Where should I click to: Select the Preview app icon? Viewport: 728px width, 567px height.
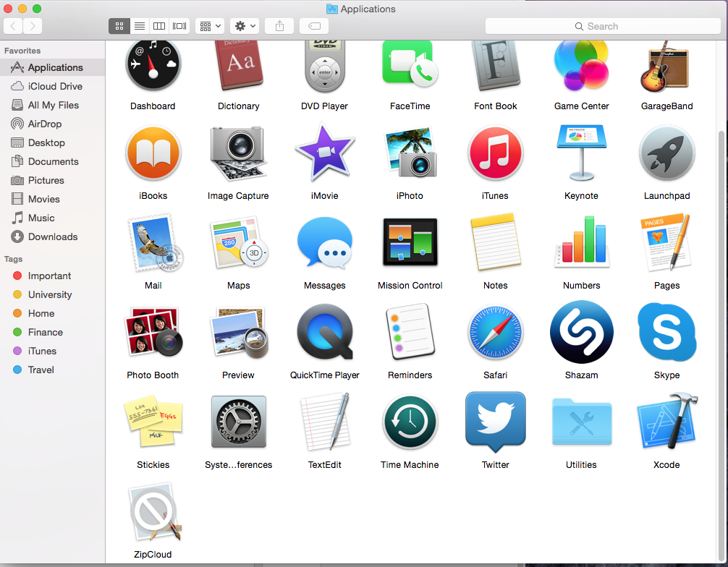[x=239, y=332]
